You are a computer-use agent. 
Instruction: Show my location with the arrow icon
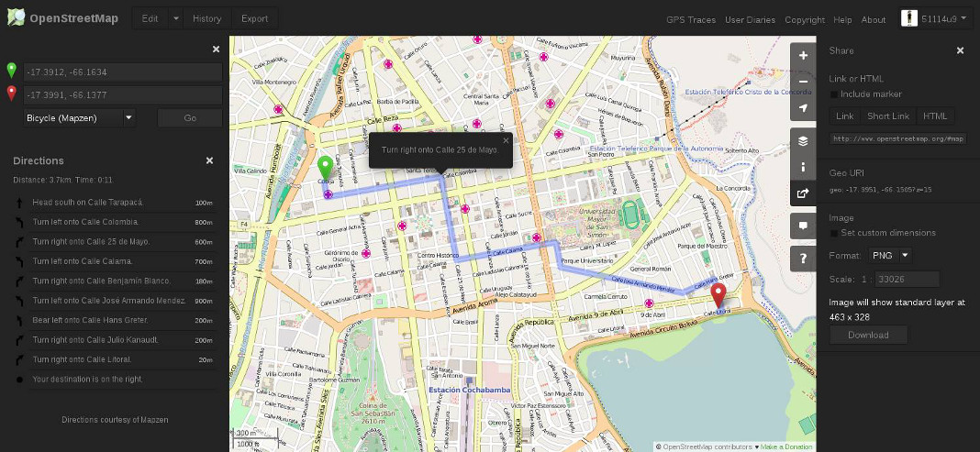pyautogui.click(x=803, y=107)
